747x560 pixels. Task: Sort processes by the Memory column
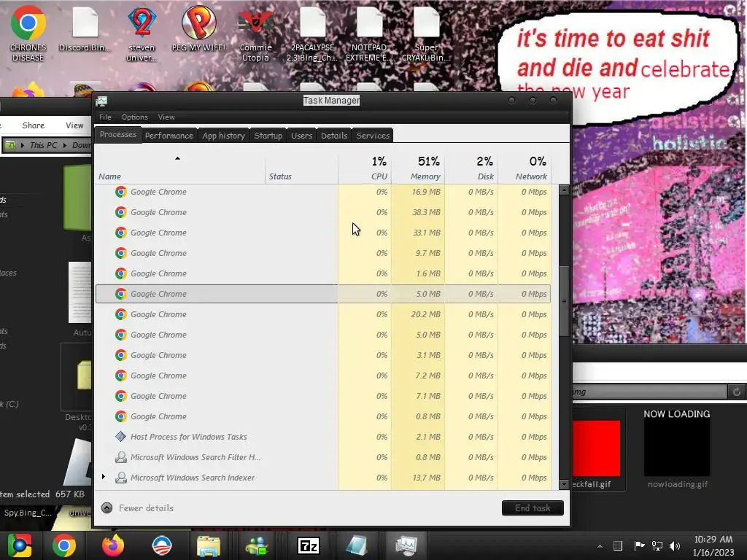coord(418,168)
